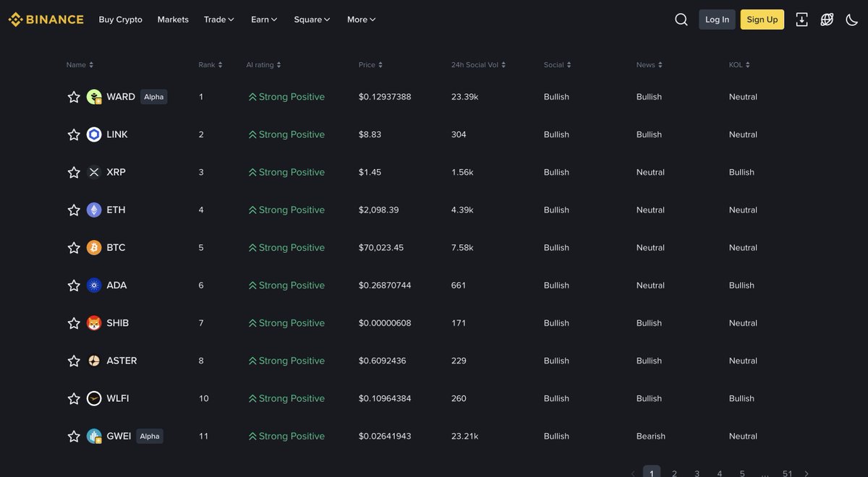868x477 pixels.
Task: Favorite BTC with its star
Action: pyautogui.click(x=74, y=248)
